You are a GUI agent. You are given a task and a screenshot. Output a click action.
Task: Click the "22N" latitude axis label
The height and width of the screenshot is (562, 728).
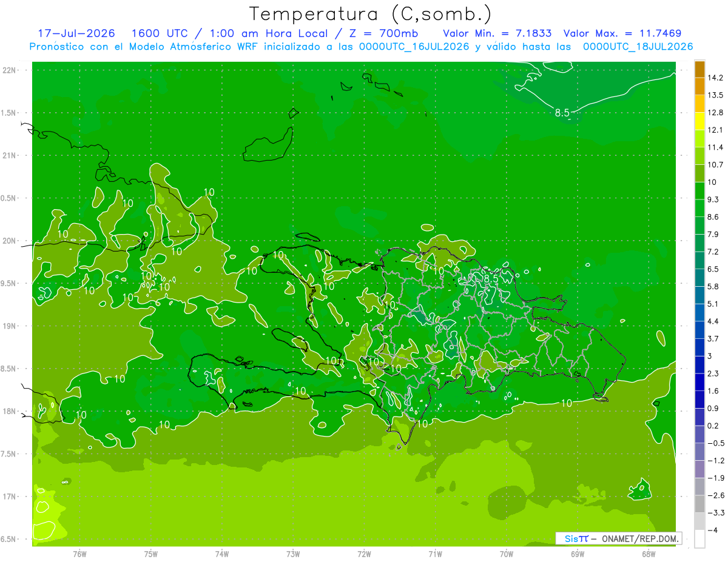coord(10,70)
